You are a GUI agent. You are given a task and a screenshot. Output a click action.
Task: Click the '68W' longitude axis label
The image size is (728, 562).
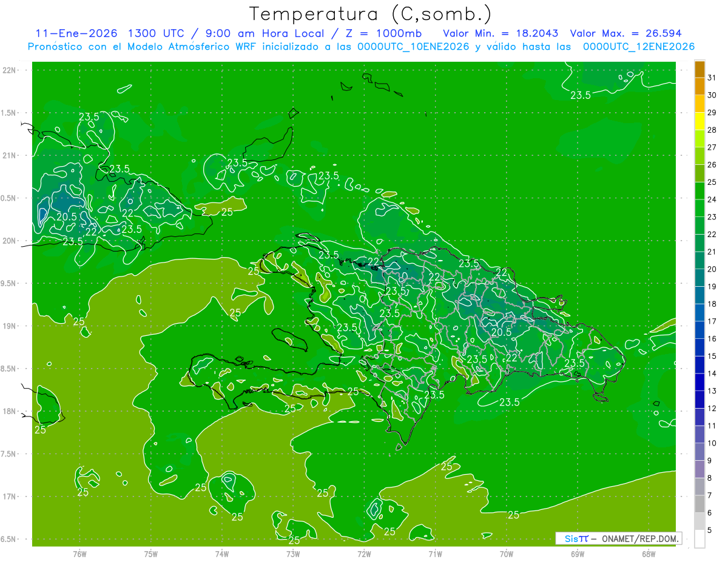point(649,554)
